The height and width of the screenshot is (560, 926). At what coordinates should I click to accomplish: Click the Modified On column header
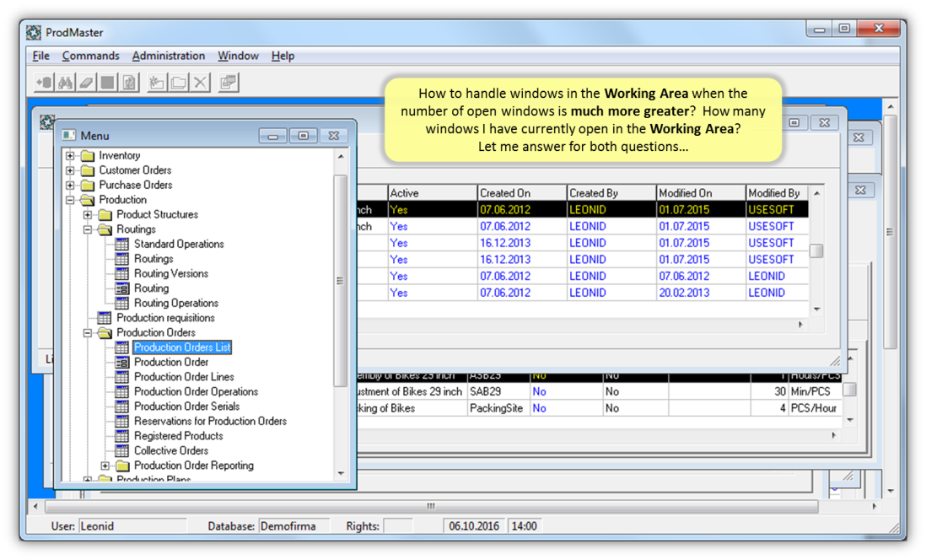coord(701,193)
